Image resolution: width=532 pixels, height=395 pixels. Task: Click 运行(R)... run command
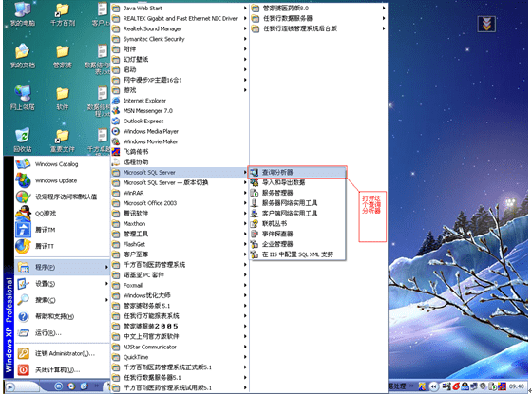coord(63,333)
